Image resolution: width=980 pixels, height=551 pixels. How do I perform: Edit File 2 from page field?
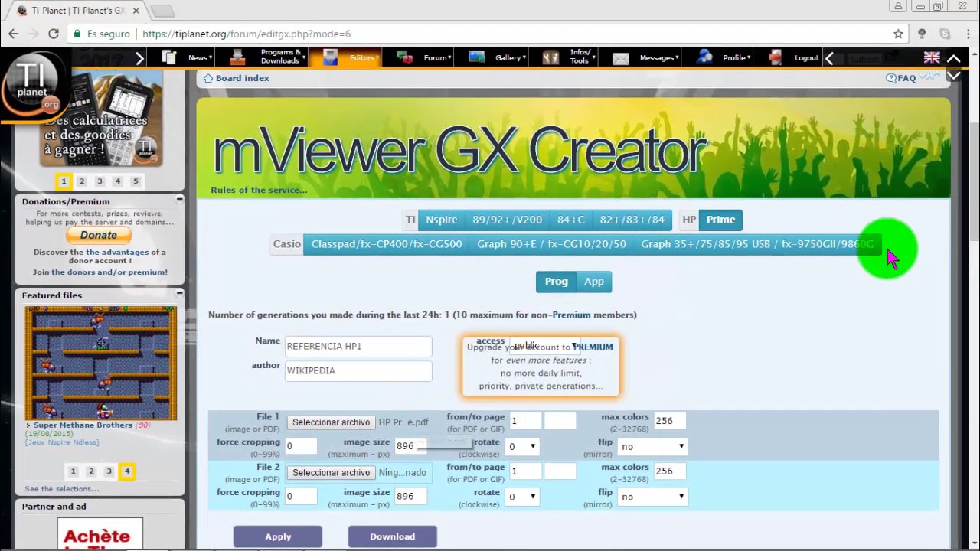526,471
